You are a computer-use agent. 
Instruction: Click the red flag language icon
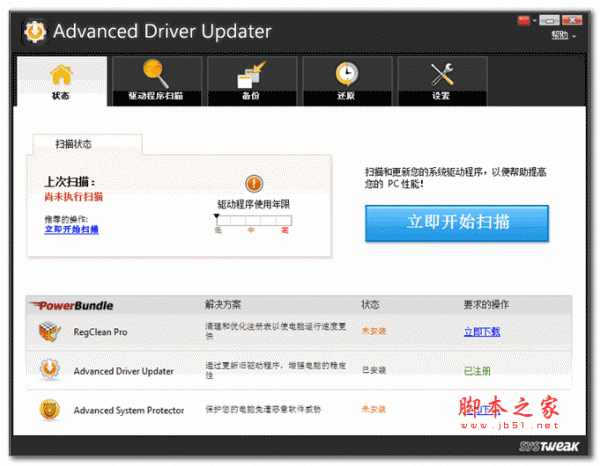pyautogui.click(x=523, y=21)
